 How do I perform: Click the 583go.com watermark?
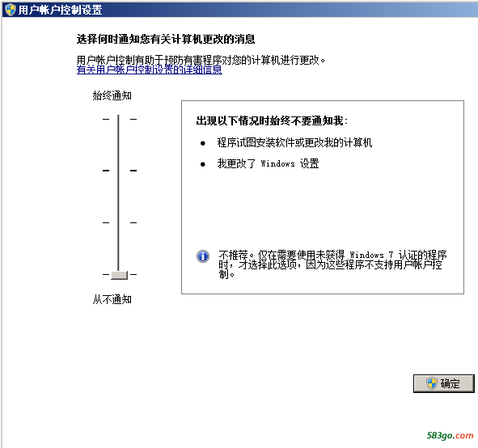(450, 436)
